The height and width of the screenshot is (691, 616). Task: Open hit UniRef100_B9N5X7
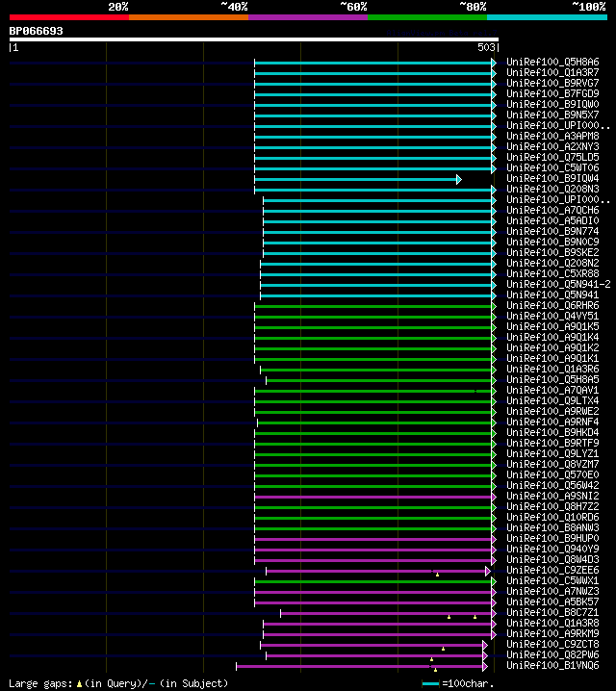coord(552,115)
